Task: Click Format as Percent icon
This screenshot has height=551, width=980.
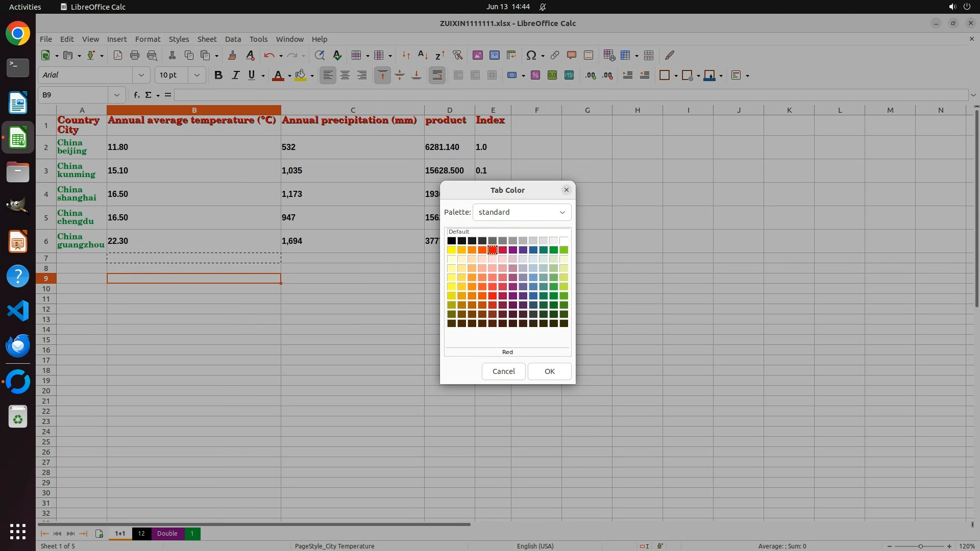Action: click(x=535, y=76)
